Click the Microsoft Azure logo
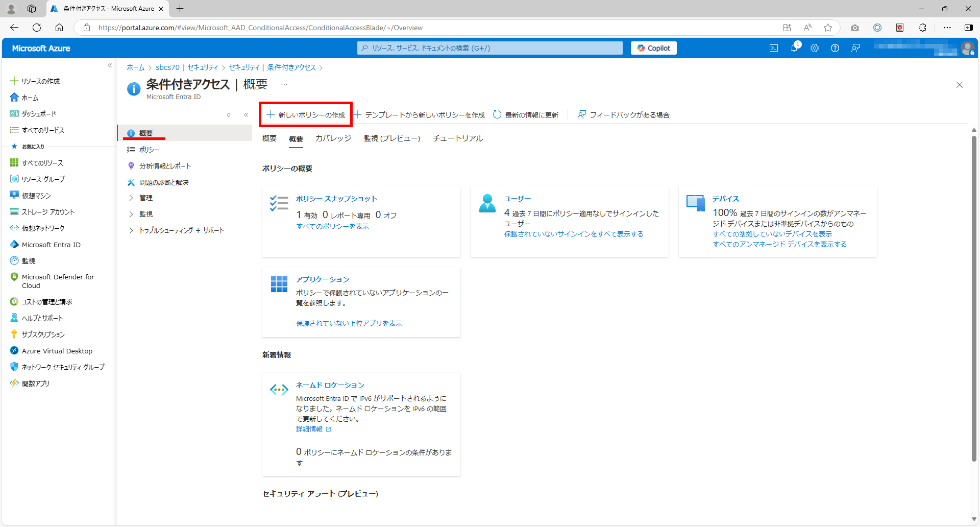 pyautogui.click(x=41, y=48)
